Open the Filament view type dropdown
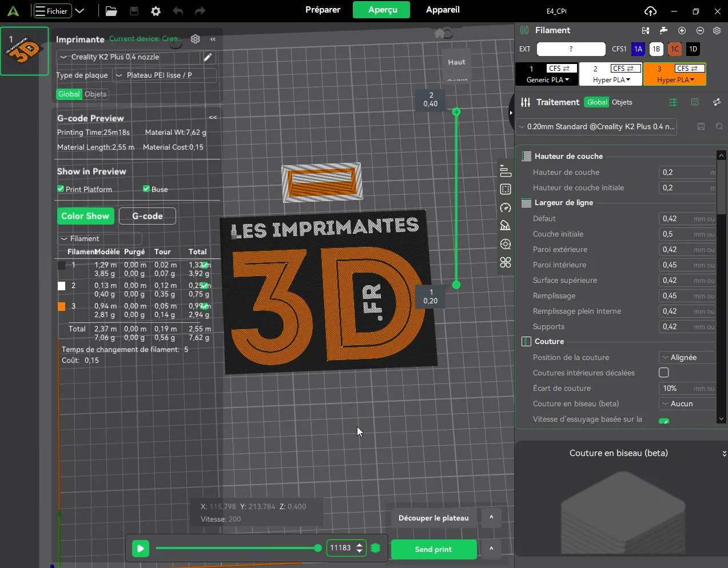Image resolution: width=728 pixels, height=568 pixels. 100,239
